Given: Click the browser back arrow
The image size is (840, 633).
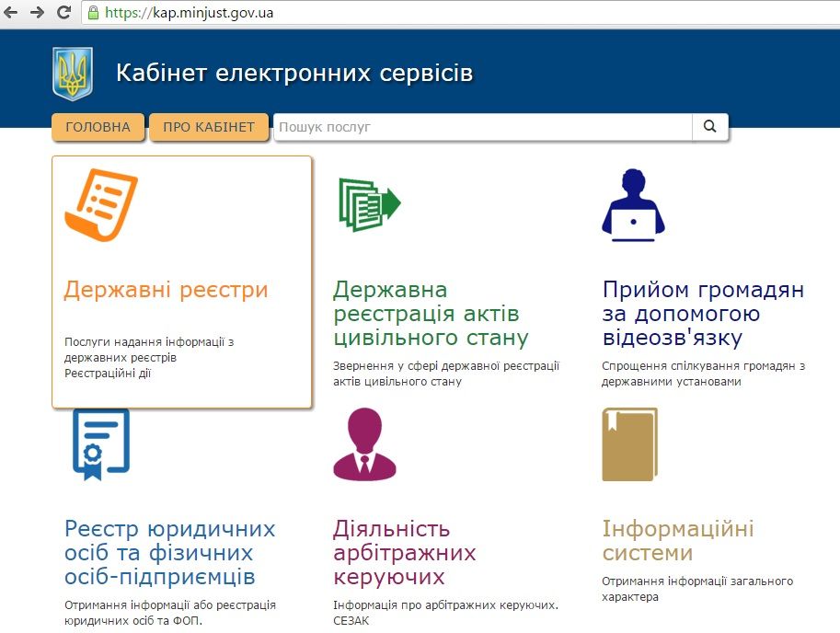Looking at the screenshot, I should [x=11, y=12].
